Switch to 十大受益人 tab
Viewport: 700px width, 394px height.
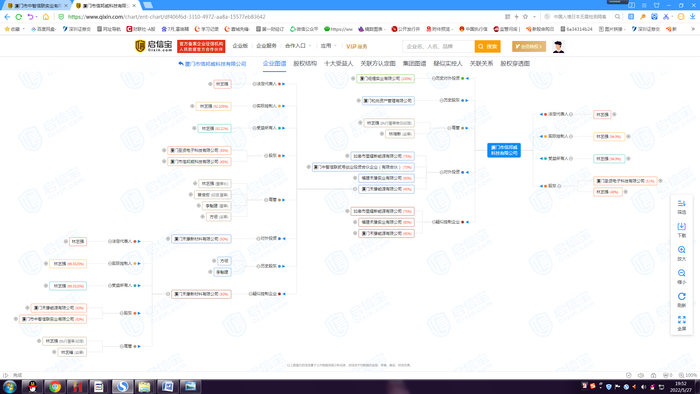click(338, 64)
